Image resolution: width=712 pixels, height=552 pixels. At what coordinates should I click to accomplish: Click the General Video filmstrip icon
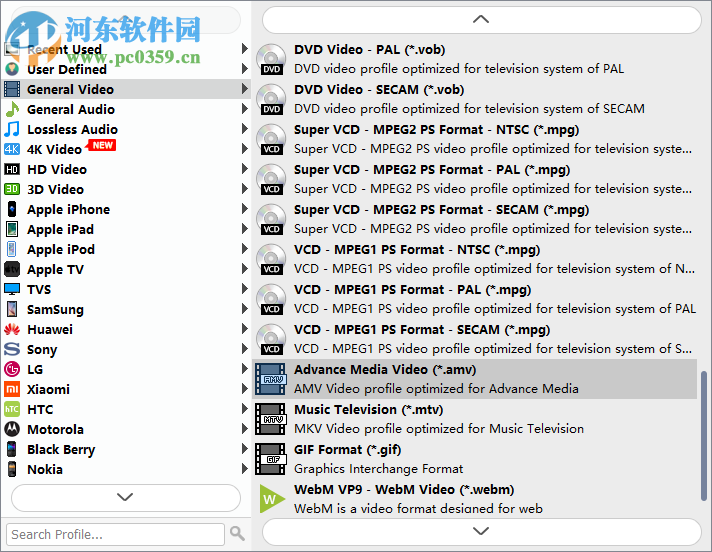(x=12, y=89)
